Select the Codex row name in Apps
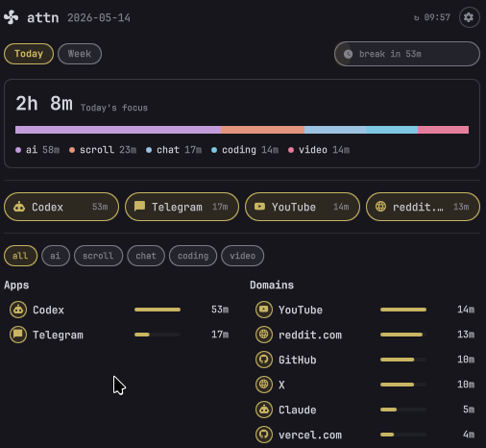486x448 pixels. point(48,310)
